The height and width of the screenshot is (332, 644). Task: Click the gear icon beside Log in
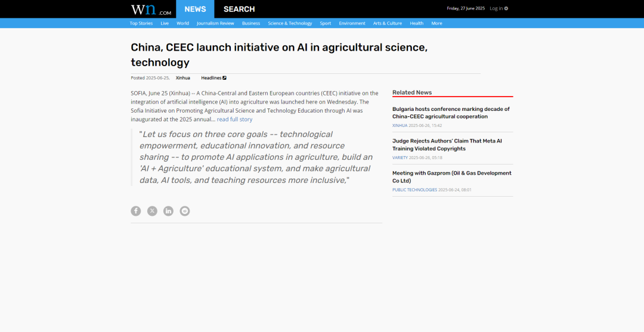(x=506, y=8)
